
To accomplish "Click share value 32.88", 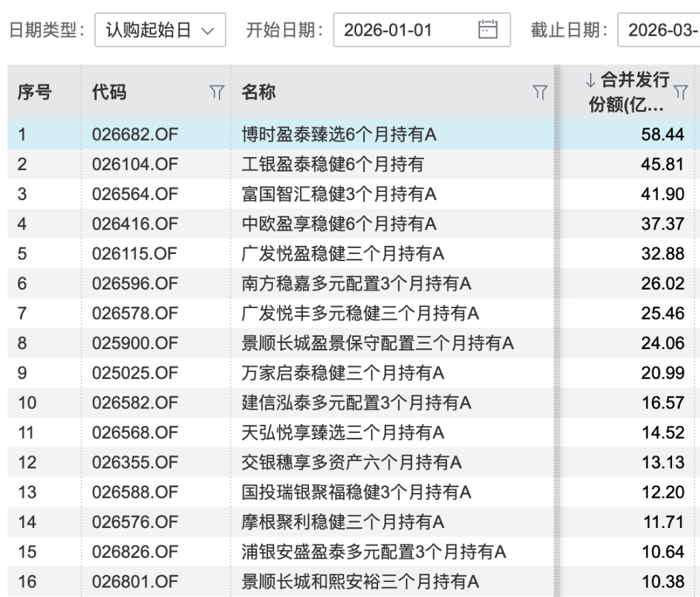I will 662,254.
